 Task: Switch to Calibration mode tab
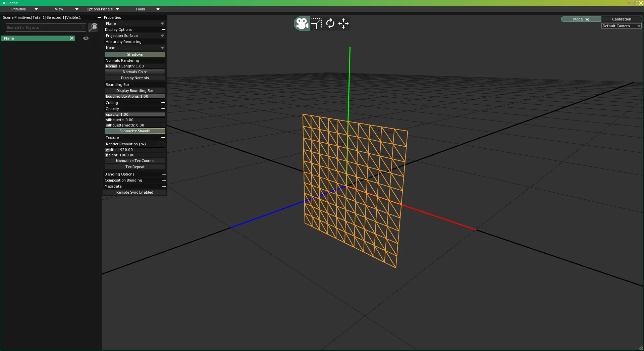coord(621,19)
